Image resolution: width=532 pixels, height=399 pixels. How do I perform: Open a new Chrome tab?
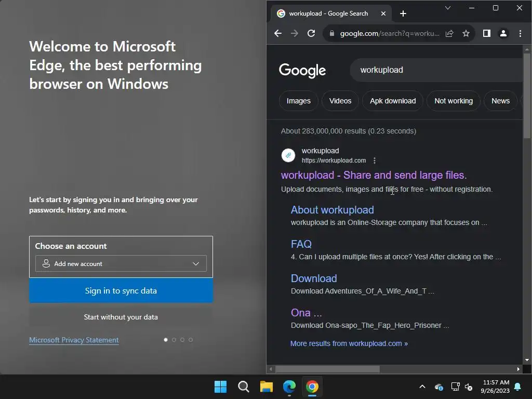403,14
